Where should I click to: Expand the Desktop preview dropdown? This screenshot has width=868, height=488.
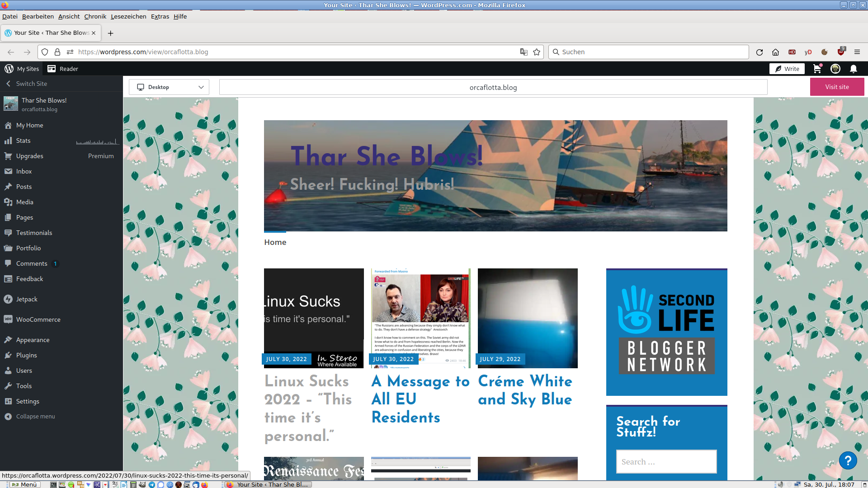click(x=169, y=87)
